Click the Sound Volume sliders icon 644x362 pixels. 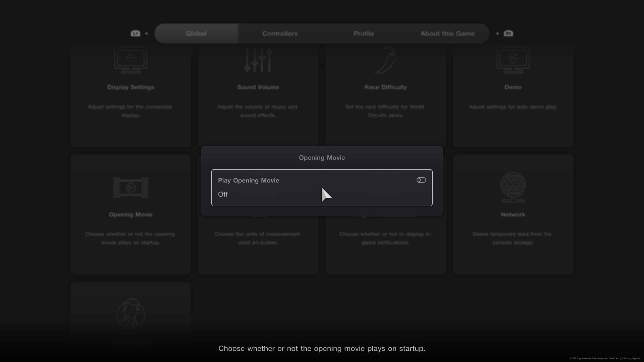coord(258,61)
